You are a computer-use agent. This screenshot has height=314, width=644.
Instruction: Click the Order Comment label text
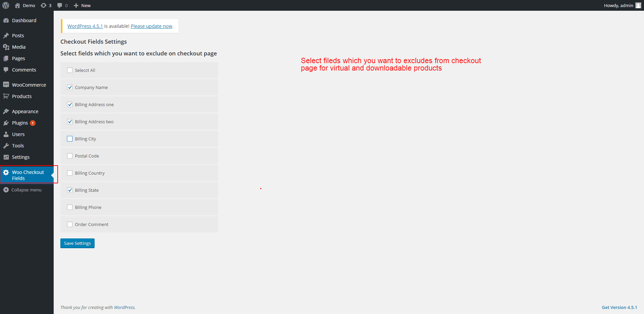click(x=92, y=225)
